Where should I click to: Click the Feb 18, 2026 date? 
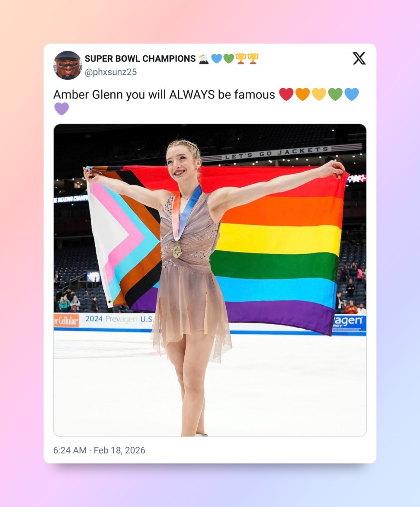pos(119,450)
